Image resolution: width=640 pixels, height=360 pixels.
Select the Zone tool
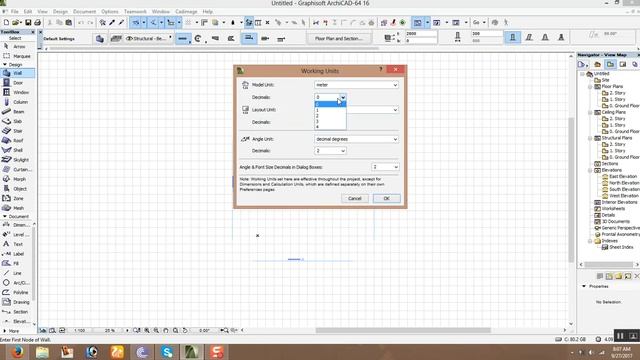tap(17, 198)
